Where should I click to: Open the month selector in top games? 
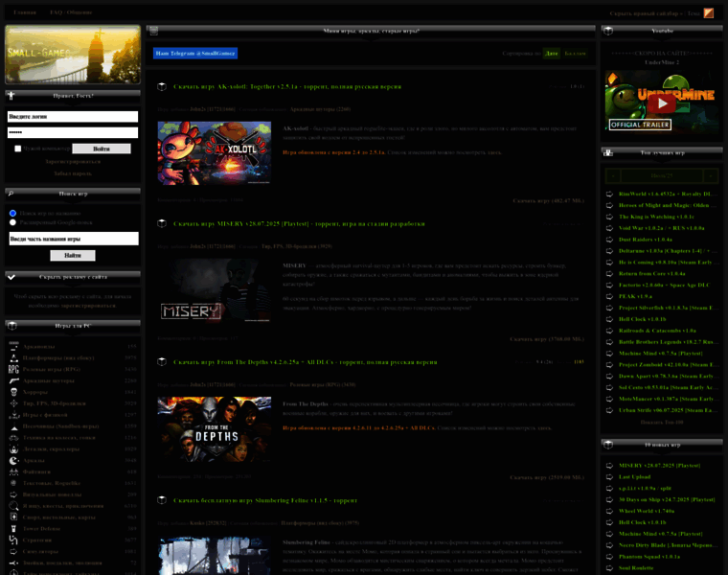click(x=662, y=175)
